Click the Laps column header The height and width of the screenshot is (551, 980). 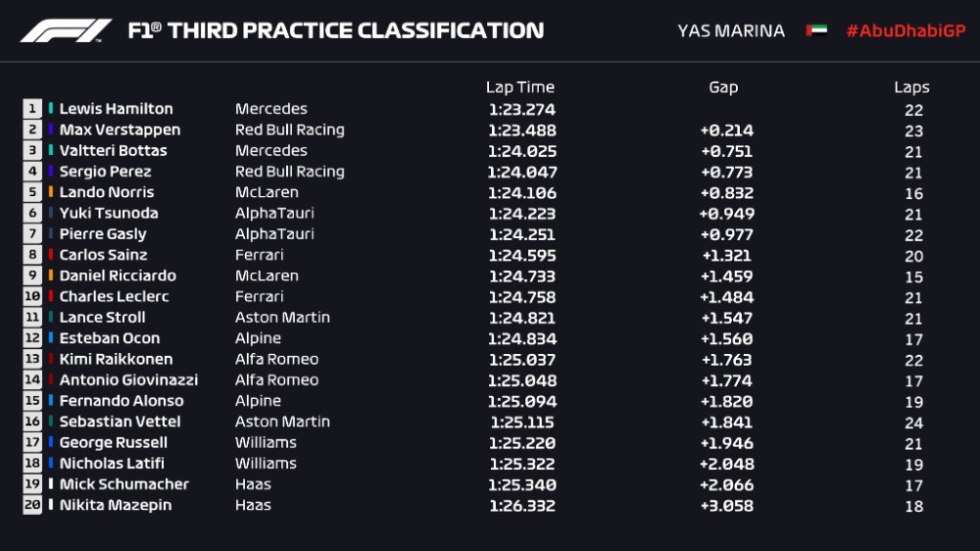(911, 87)
